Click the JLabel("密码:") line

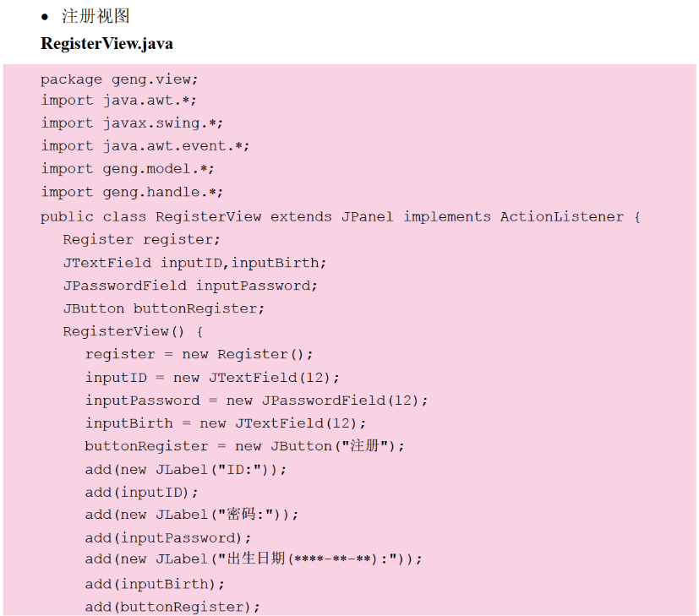tap(192, 515)
